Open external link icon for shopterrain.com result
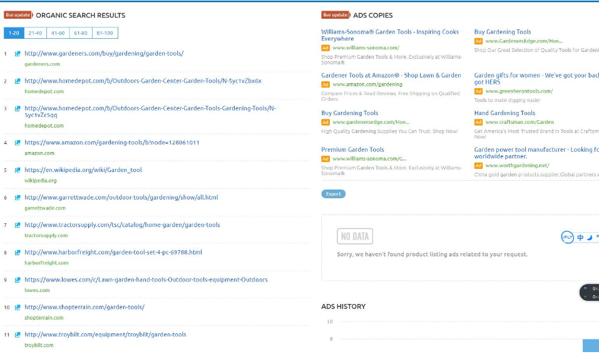 click(18, 308)
